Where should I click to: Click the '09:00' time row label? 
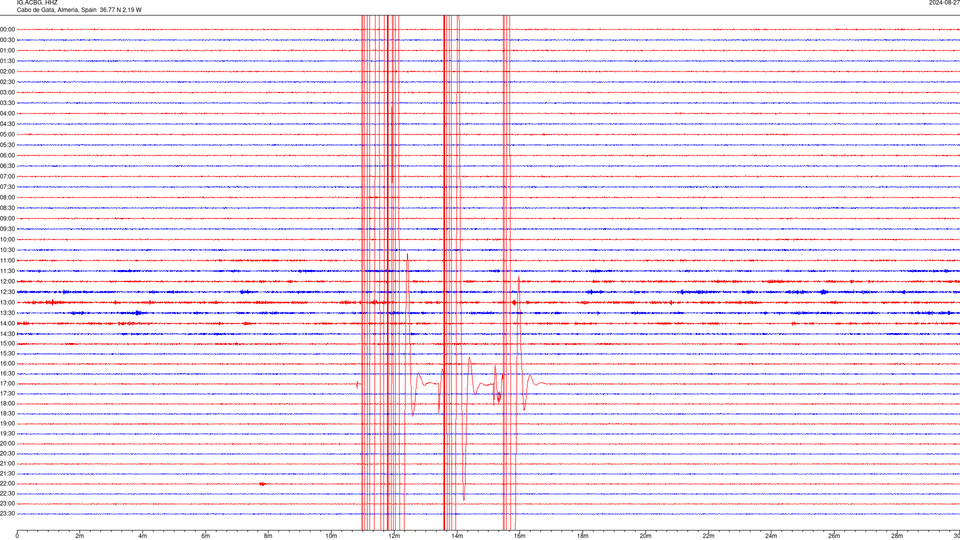[7, 219]
